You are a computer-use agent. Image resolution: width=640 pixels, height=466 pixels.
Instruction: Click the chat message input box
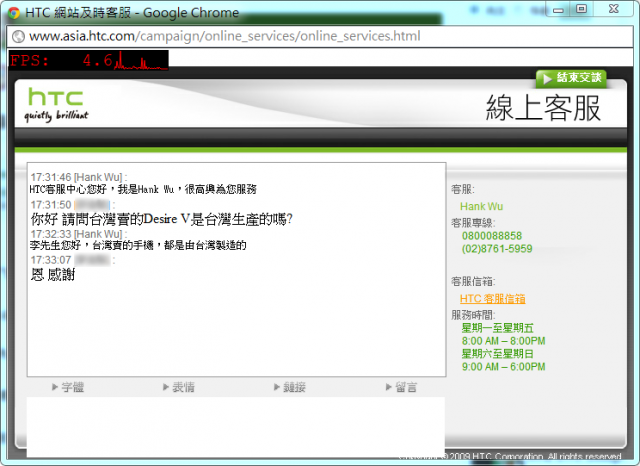(236, 426)
